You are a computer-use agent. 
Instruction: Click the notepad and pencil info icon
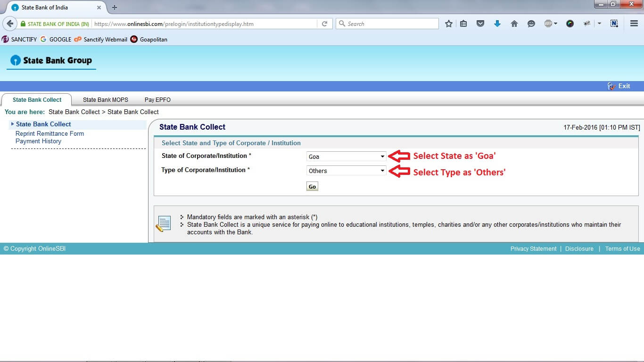click(x=163, y=224)
